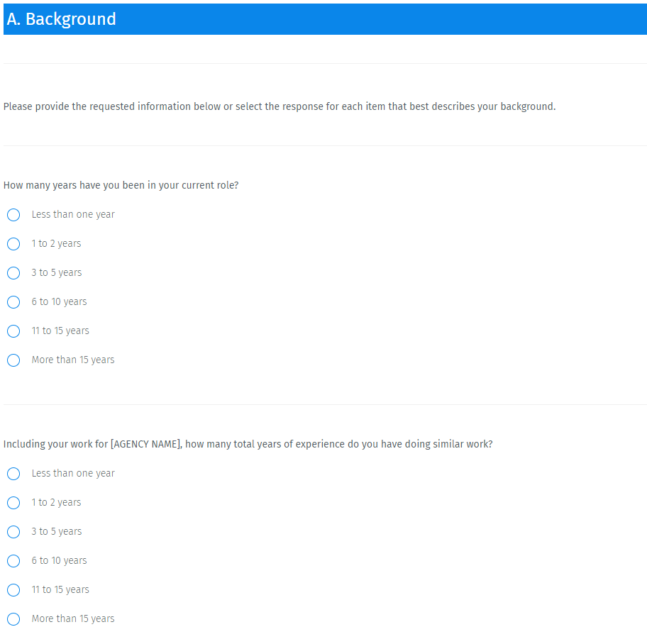Select '6 to 10 years' in current role
Image resolution: width=647 pixels, height=644 pixels.
pyautogui.click(x=13, y=302)
